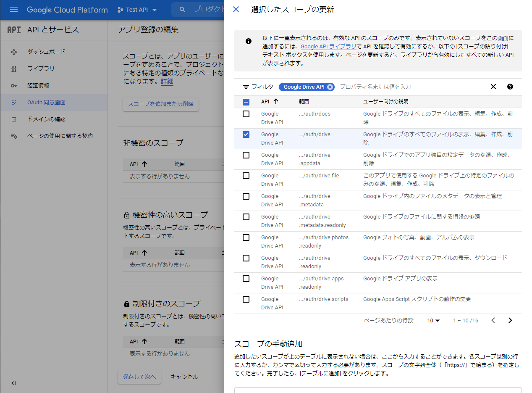Collapse the sidebar with the bottom arrow icon
This screenshot has width=532, height=393.
click(x=14, y=383)
